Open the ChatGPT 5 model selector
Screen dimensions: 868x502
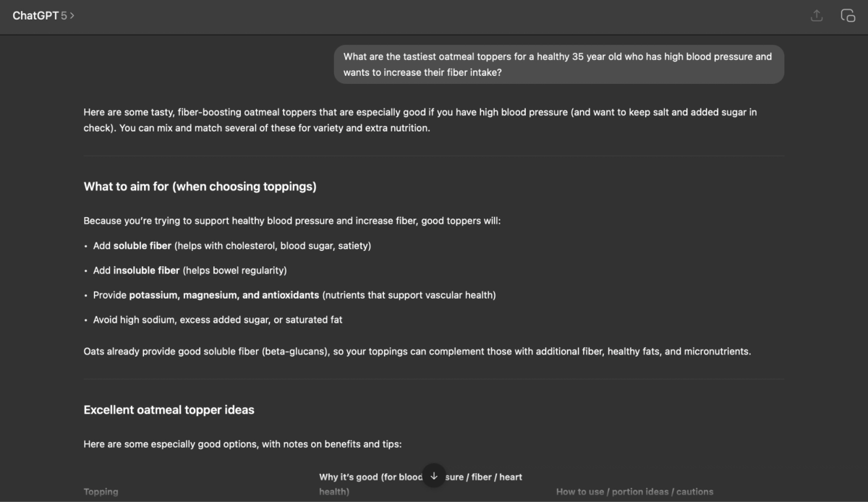[43, 14]
